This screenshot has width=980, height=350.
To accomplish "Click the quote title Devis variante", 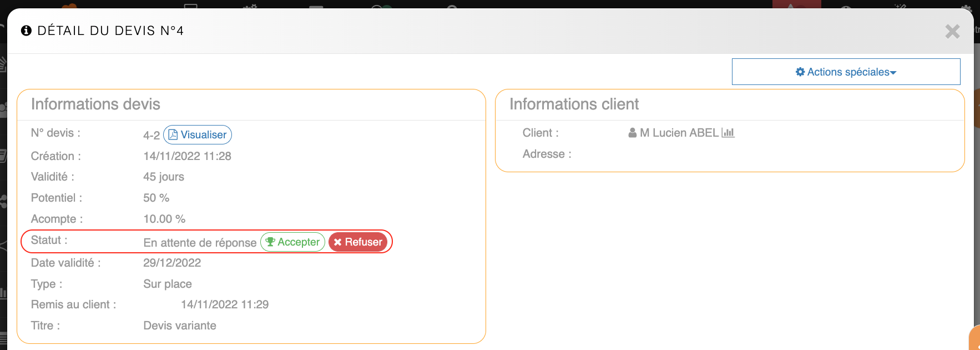I will point(180,326).
